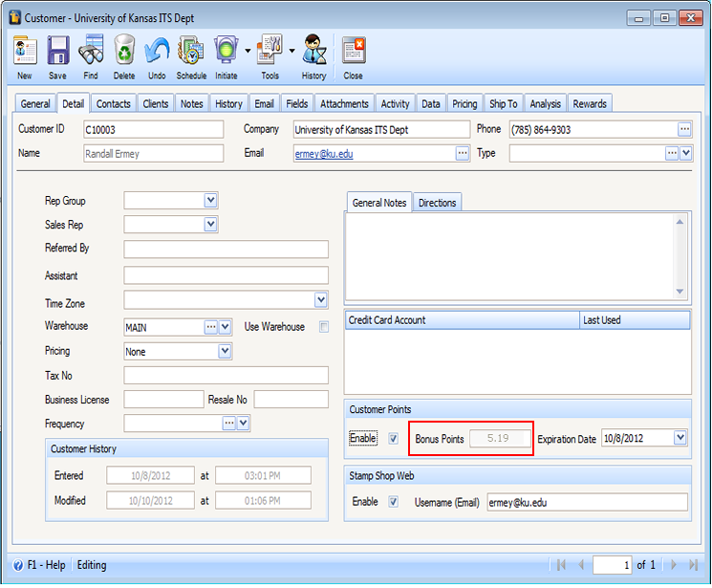This screenshot has height=588, width=712.
Task: Expand the Rep Group dropdown
Action: [210, 200]
